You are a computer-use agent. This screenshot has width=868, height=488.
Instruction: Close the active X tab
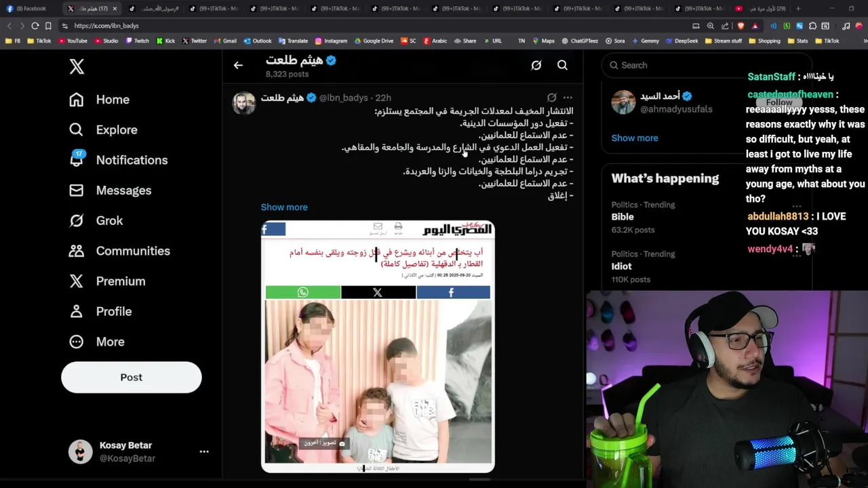(115, 8)
